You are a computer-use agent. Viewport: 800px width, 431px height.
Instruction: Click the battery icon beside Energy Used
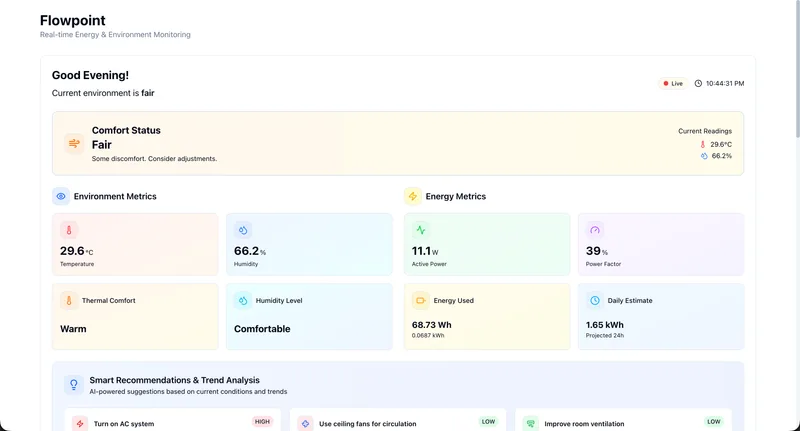click(421, 300)
